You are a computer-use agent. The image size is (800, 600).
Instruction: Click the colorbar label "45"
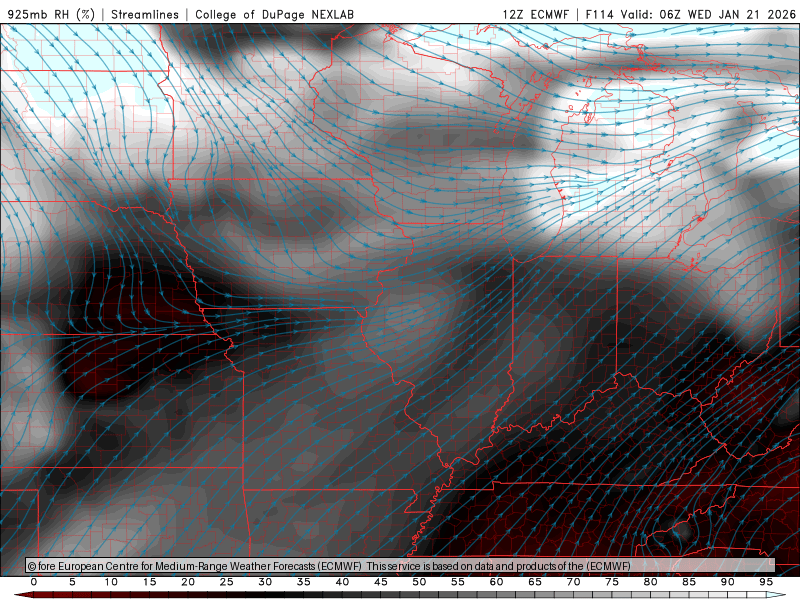click(381, 582)
